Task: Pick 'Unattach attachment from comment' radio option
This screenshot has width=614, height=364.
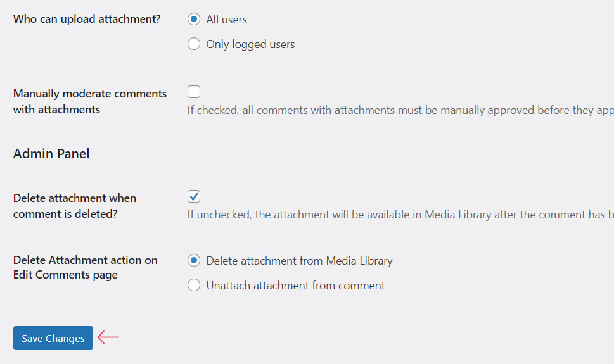Action: click(194, 286)
